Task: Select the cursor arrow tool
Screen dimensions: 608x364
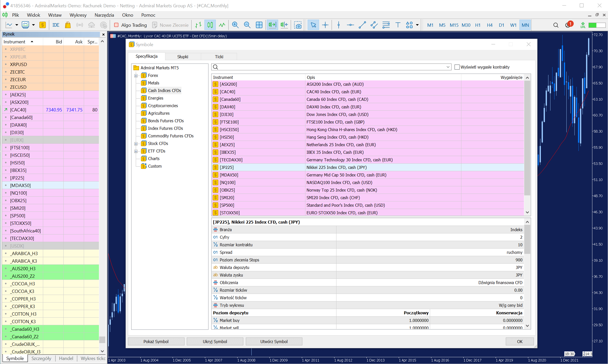Action: [313, 25]
